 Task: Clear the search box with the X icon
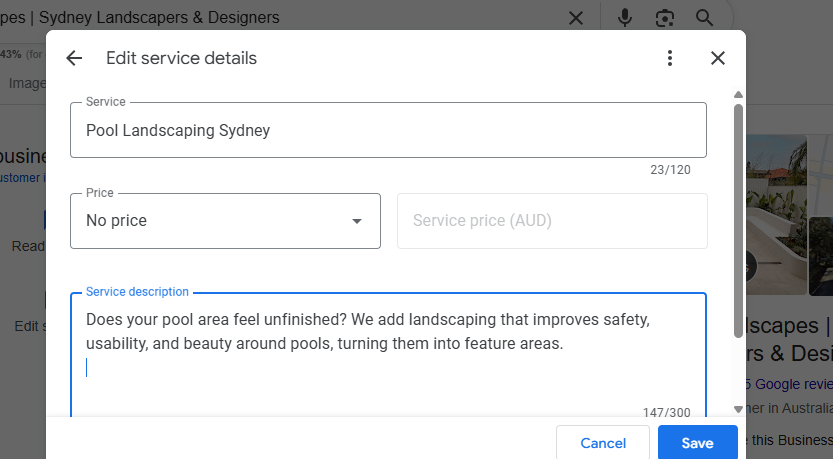pos(576,18)
